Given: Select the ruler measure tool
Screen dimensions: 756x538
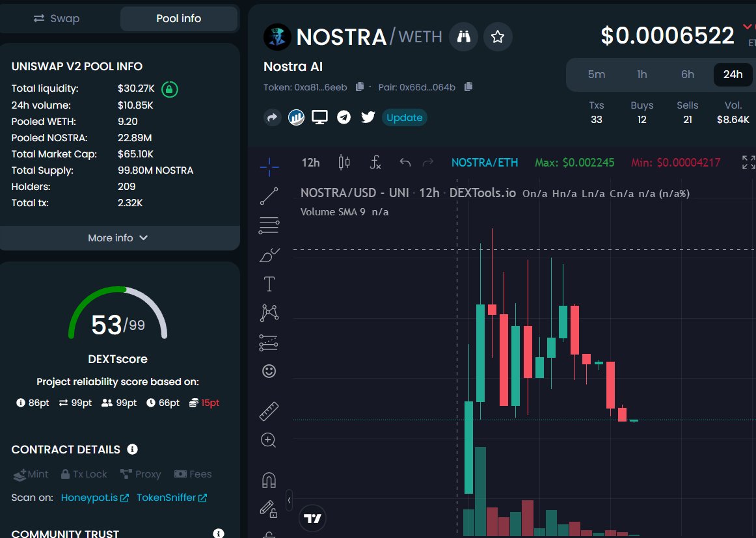Looking at the screenshot, I should click(269, 411).
